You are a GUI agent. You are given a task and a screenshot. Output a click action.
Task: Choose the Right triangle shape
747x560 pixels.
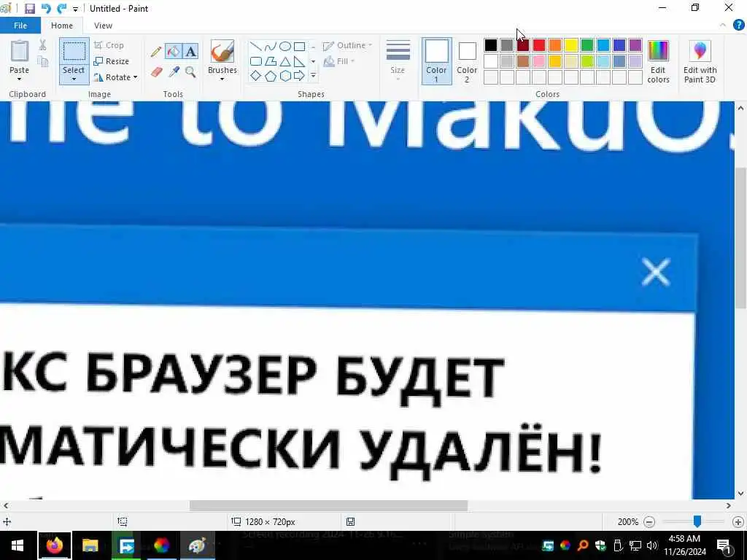click(x=299, y=61)
